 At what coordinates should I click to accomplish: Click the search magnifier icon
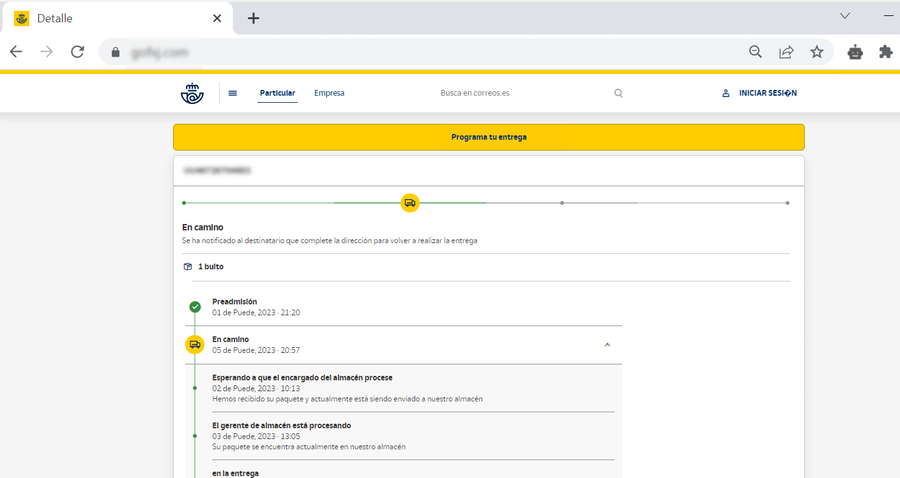(618, 93)
